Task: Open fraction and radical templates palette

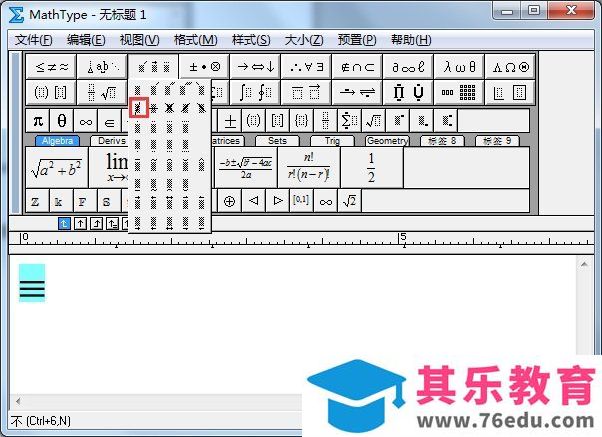Action: tap(103, 92)
